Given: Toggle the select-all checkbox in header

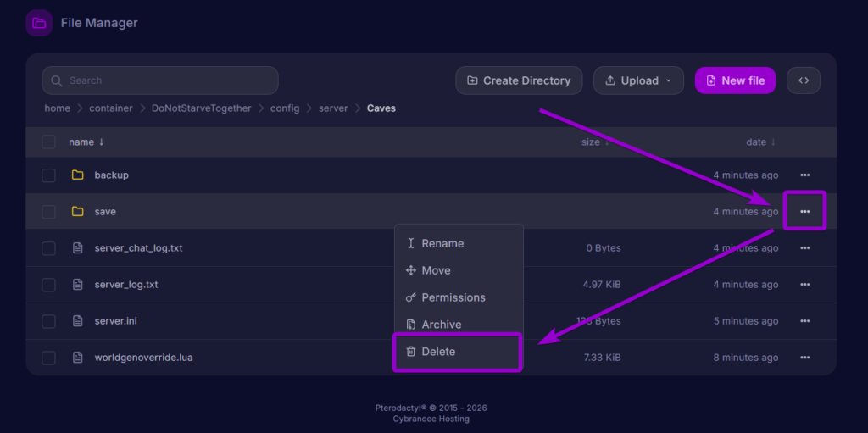Looking at the screenshot, I should point(48,142).
